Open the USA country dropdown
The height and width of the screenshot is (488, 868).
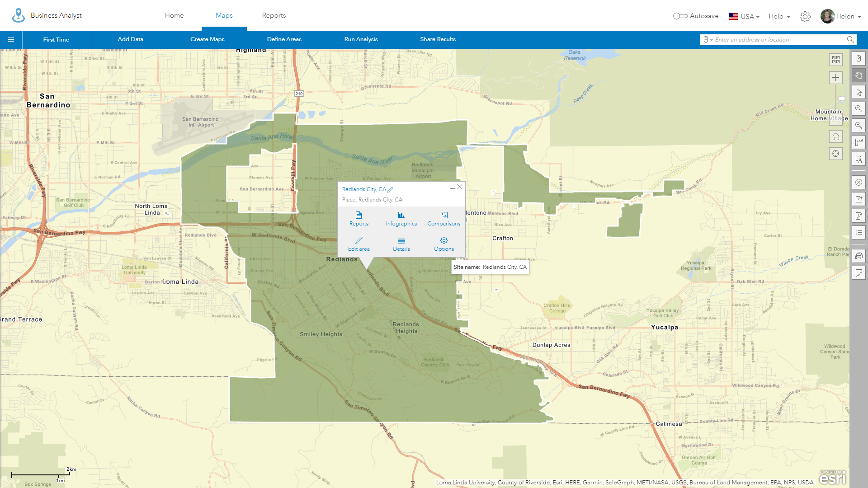pos(744,17)
